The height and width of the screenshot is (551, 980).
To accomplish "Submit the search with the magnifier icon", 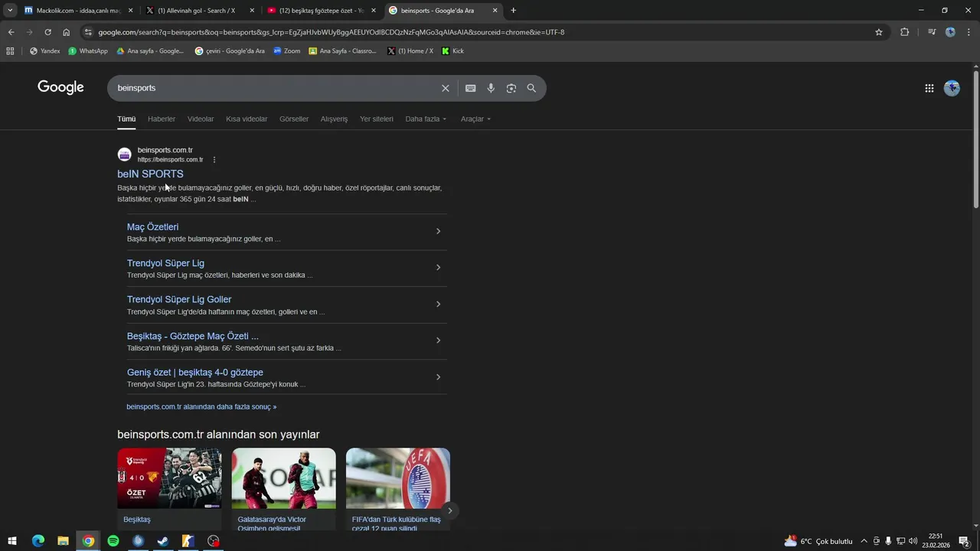I will (x=531, y=88).
